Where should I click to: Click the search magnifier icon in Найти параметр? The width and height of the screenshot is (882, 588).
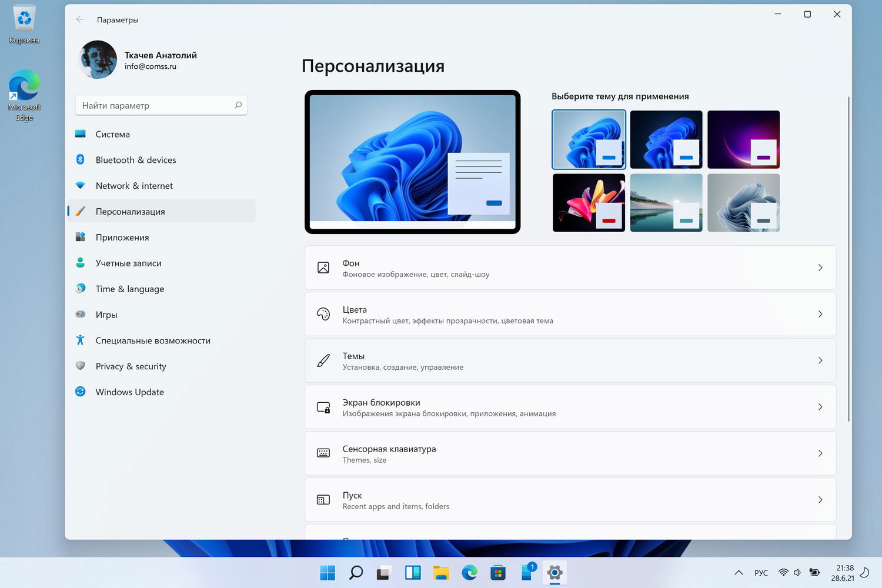coord(238,105)
